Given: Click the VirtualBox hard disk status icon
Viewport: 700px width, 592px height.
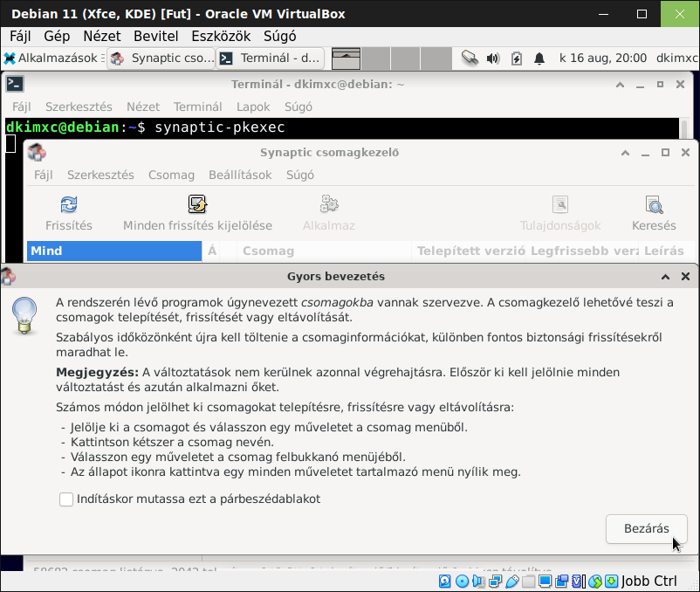Looking at the screenshot, I should point(444,581).
